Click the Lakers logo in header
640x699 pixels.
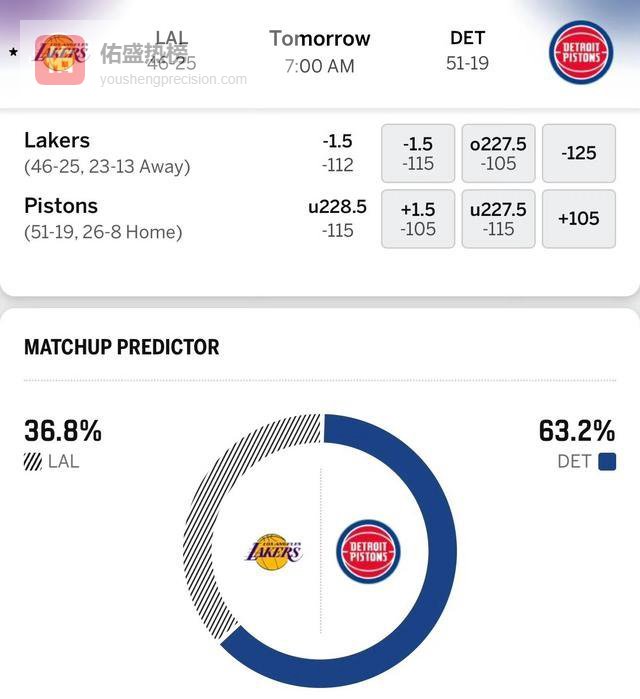click(60, 54)
